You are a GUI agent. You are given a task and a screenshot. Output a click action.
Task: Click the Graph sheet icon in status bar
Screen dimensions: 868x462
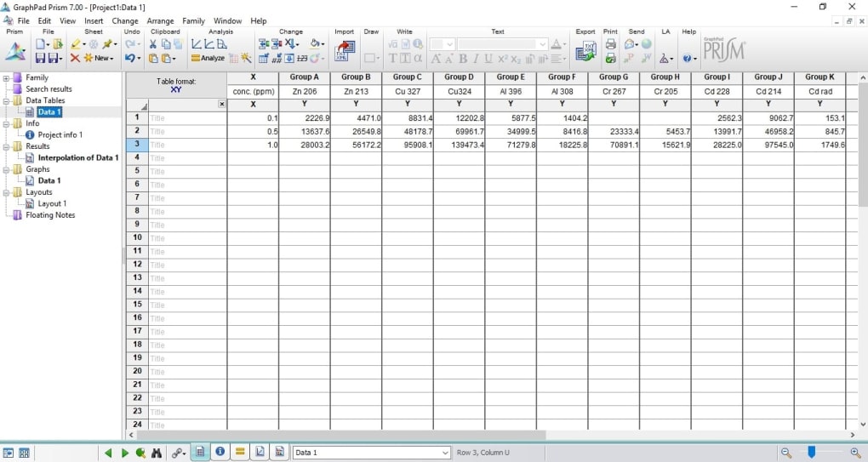click(x=260, y=452)
